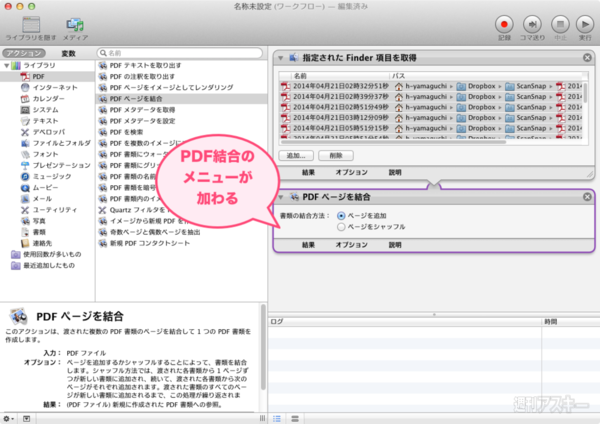Remove the PDF ページを結合 action with X
Screen dimensions: 600x424
point(587,197)
